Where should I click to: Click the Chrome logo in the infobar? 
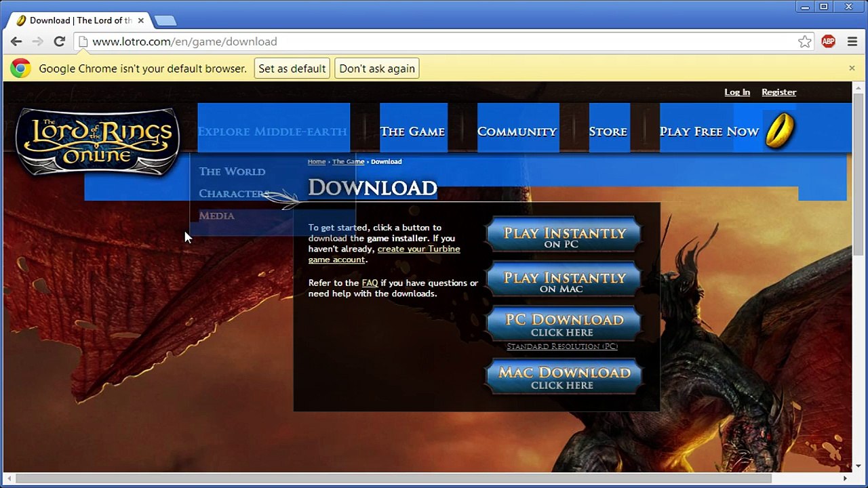coord(20,68)
